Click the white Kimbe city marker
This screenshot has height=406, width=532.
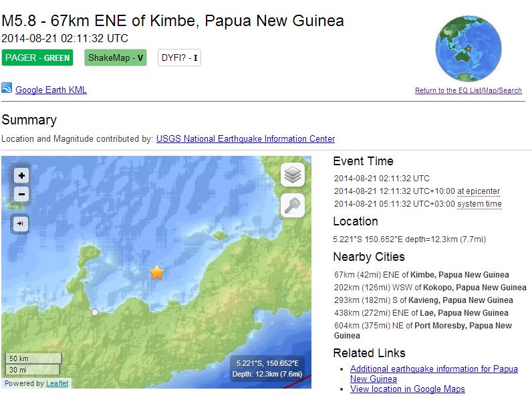(x=95, y=312)
